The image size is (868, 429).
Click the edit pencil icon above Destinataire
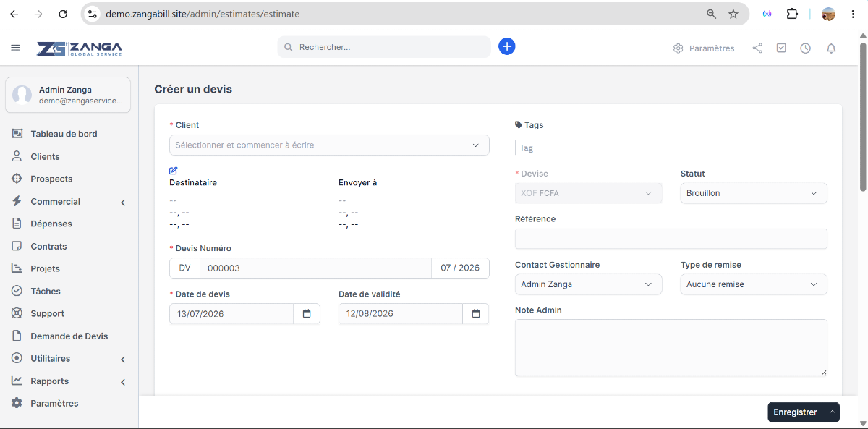point(174,171)
